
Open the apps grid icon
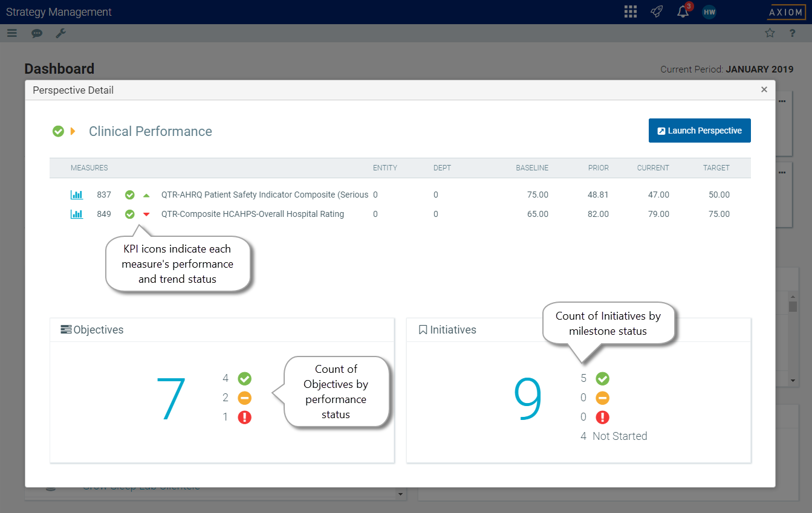[x=630, y=12]
